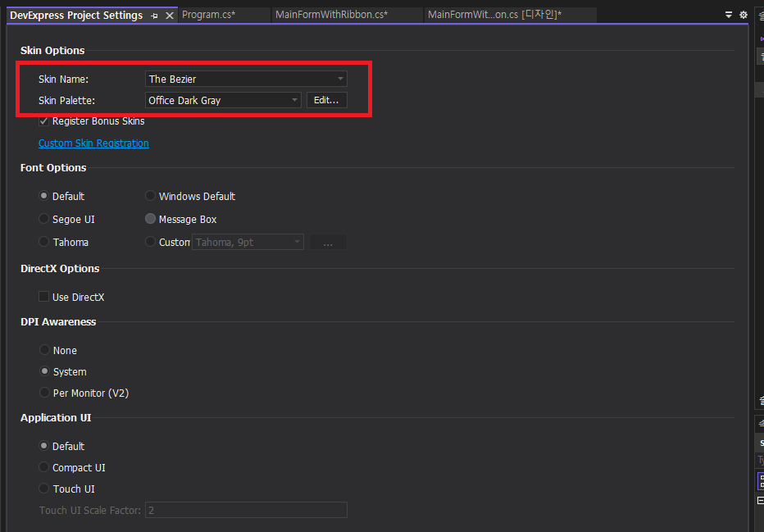The width and height of the screenshot is (764, 532).
Task: Open the document tab list dropdown arrow
Action: click(729, 15)
